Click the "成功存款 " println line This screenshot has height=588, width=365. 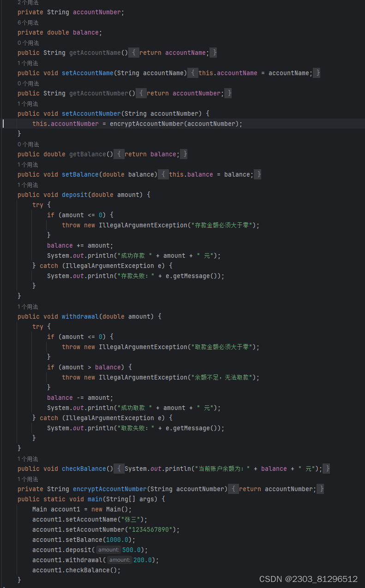click(134, 255)
